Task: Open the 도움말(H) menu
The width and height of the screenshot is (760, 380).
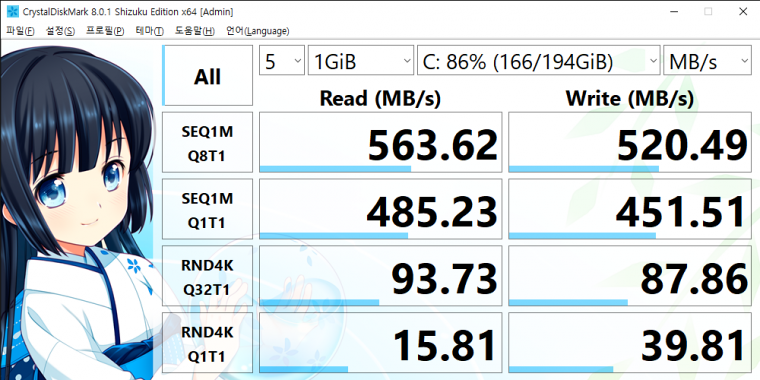Action: [195, 31]
